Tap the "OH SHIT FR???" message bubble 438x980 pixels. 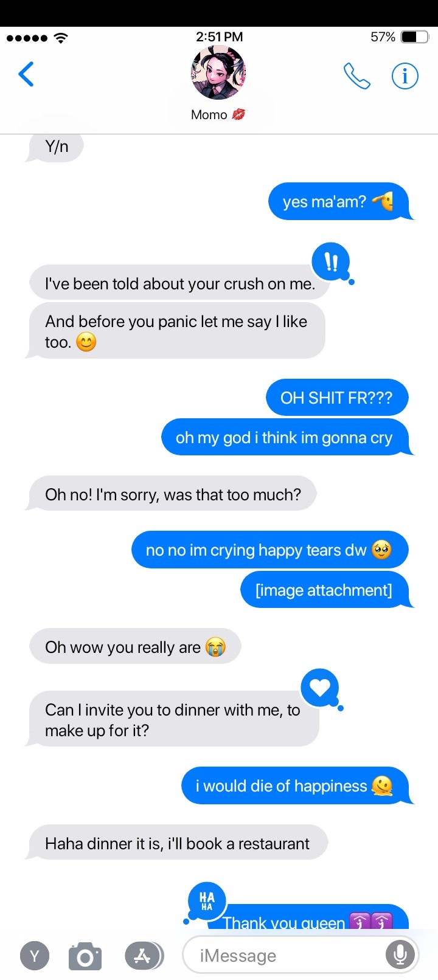[x=337, y=398]
